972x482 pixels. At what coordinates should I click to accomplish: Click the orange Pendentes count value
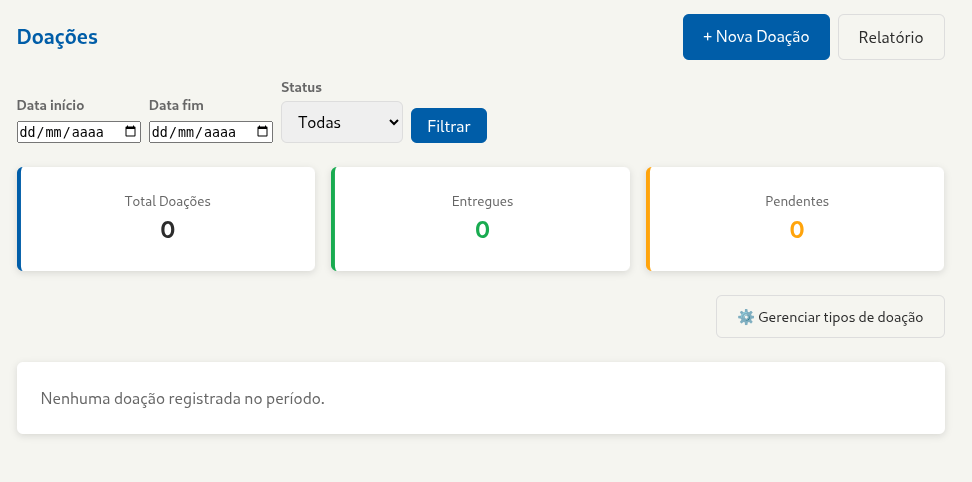(797, 230)
